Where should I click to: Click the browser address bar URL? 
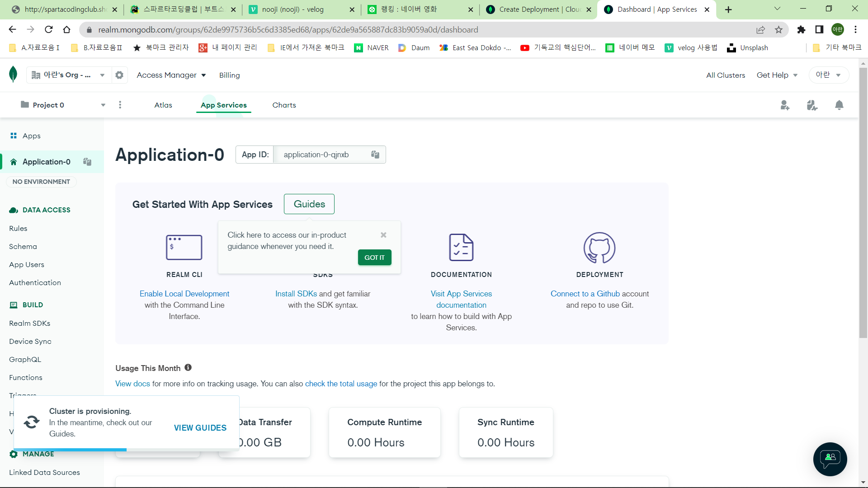click(288, 30)
